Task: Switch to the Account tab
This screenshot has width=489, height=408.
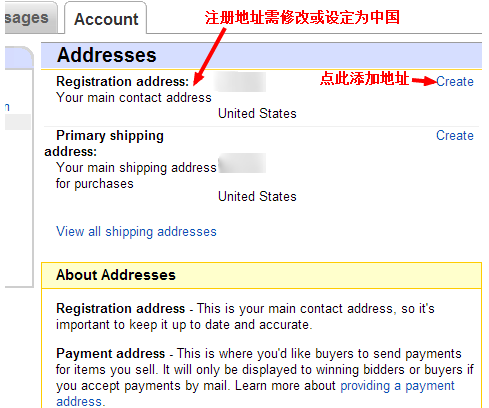Action: tap(106, 19)
